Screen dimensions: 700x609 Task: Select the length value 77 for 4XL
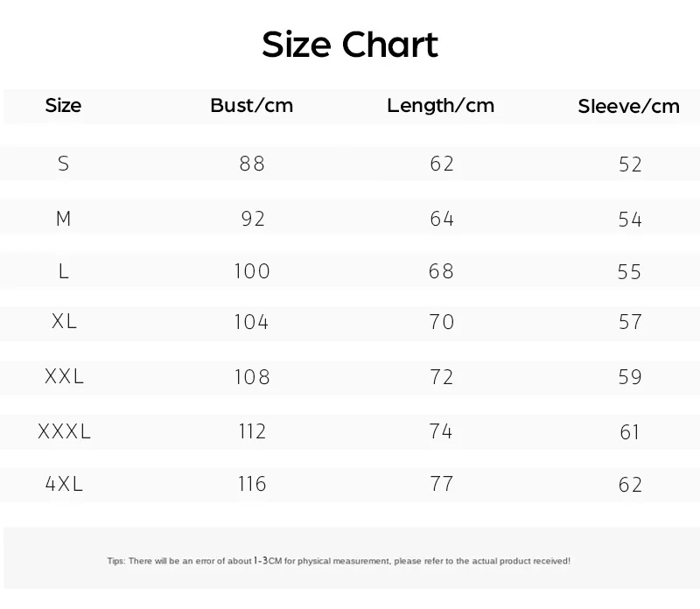pos(442,484)
